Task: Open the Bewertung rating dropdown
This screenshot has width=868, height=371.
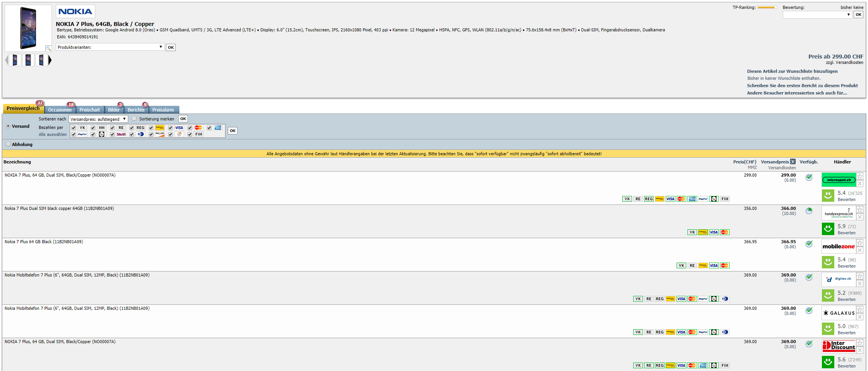Action: [x=817, y=15]
